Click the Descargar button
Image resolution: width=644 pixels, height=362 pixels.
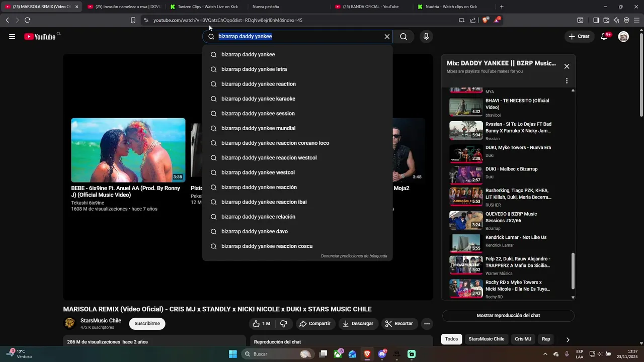(x=358, y=324)
